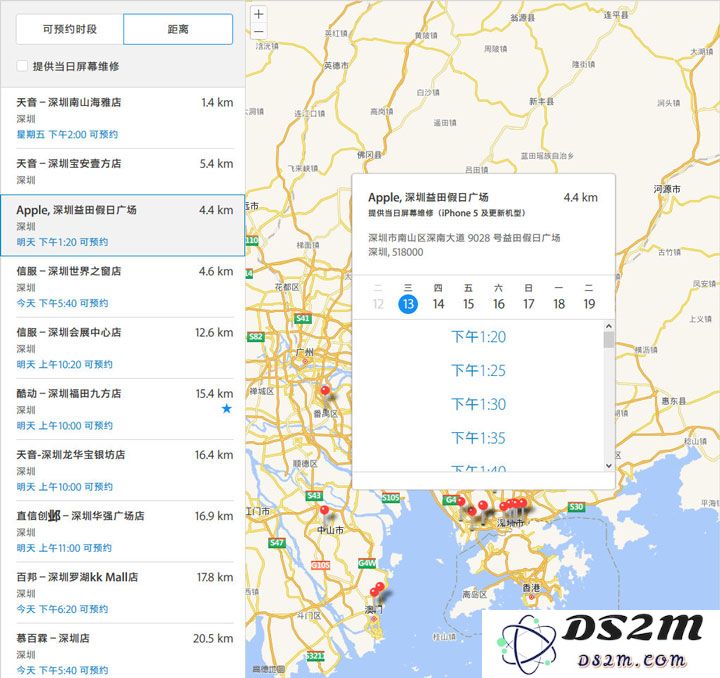Image resolution: width=720 pixels, height=678 pixels.
Task: Pick the 下午1:35 time slot
Action: pyautogui.click(x=478, y=438)
